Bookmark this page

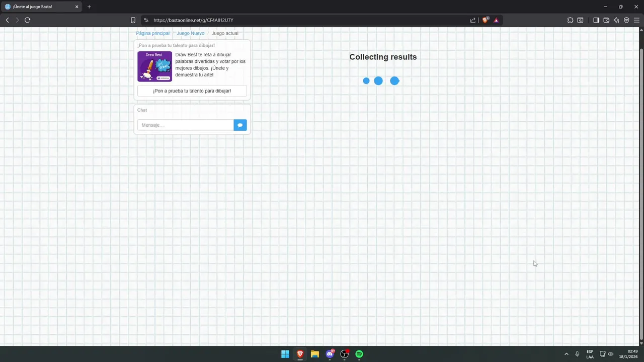click(x=133, y=20)
